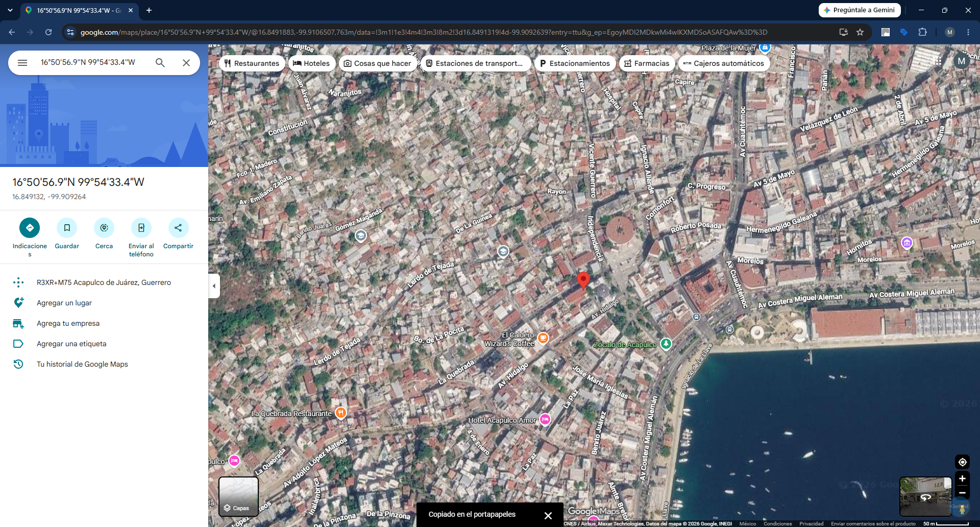
Task: Reload the page
Action: [x=48, y=32]
